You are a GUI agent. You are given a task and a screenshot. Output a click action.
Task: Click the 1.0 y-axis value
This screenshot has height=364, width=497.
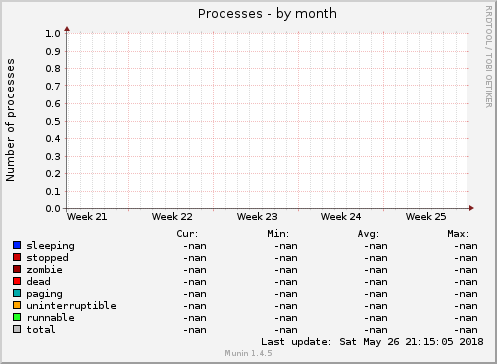coord(53,33)
